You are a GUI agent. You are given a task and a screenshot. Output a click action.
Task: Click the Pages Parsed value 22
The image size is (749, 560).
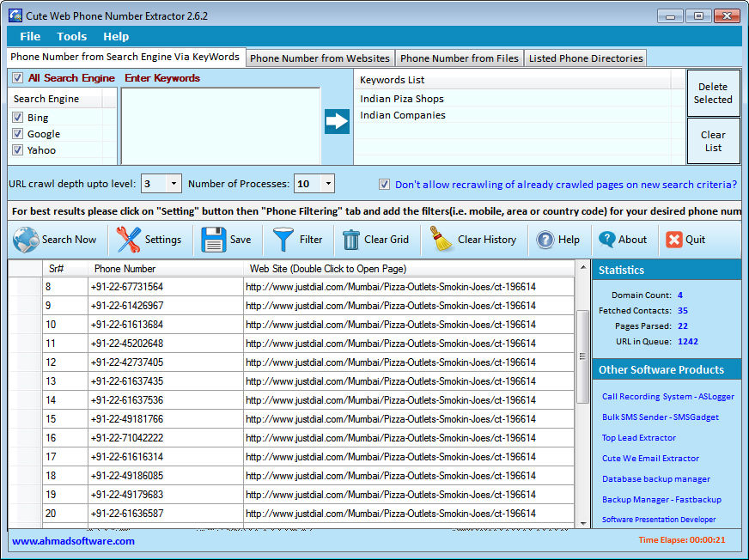[683, 326]
